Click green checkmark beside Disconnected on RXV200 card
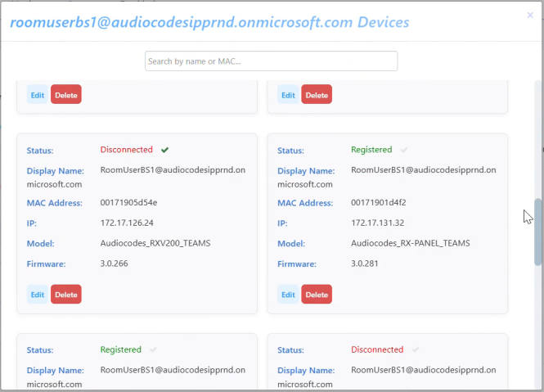The height and width of the screenshot is (392, 544). point(165,151)
